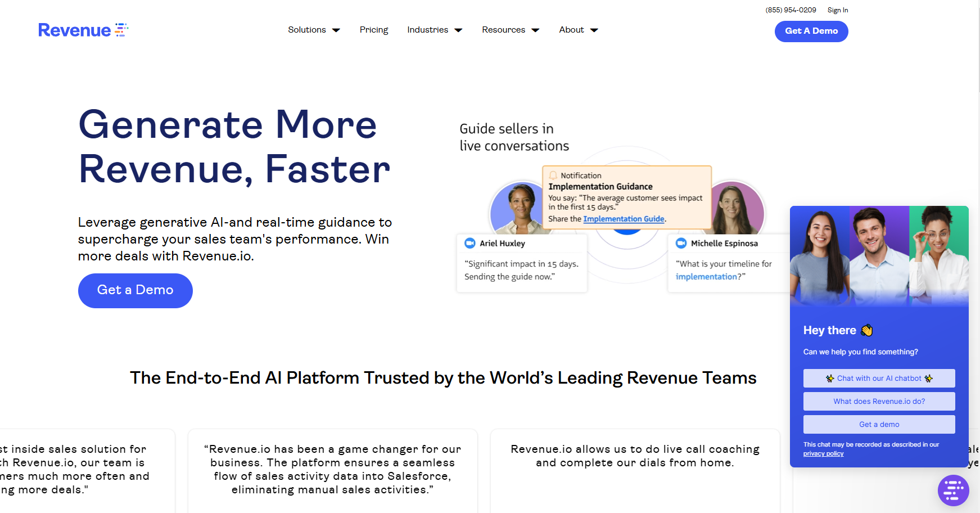Click the chat bubble icon beside Michelle Espinosa
Image resolution: width=980 pixels, height=513 pixels.
pos(681,243)
